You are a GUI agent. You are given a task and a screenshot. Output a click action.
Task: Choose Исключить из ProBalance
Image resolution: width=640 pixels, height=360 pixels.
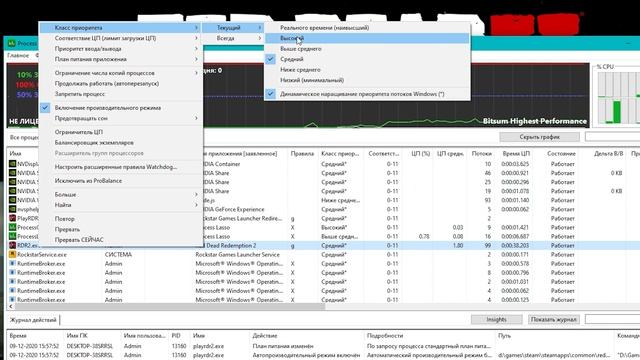121,181
